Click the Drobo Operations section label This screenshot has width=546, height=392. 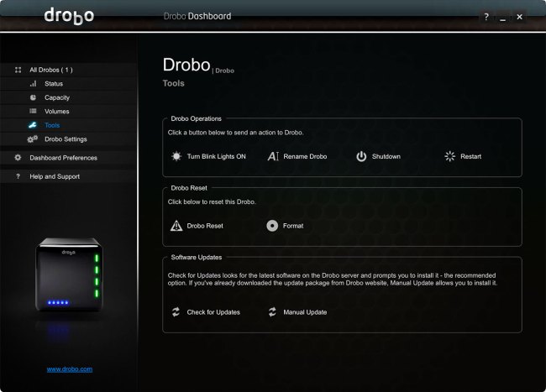pos(196,118)
